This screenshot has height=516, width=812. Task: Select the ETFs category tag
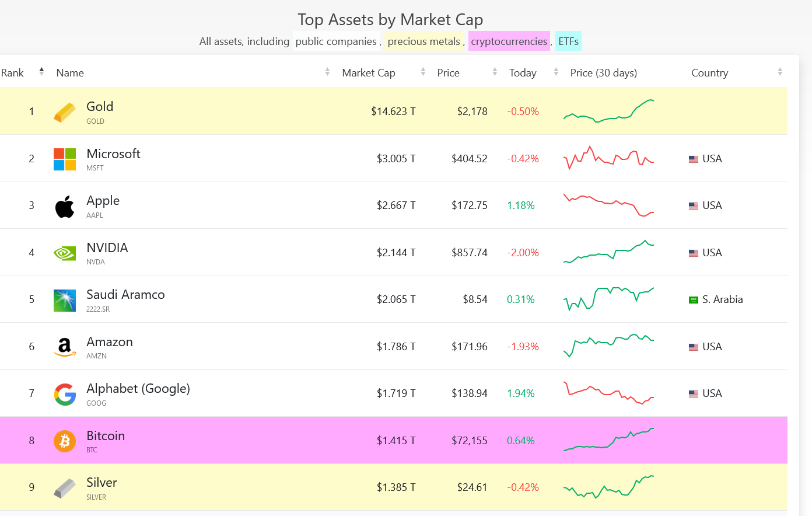point(569,41)
